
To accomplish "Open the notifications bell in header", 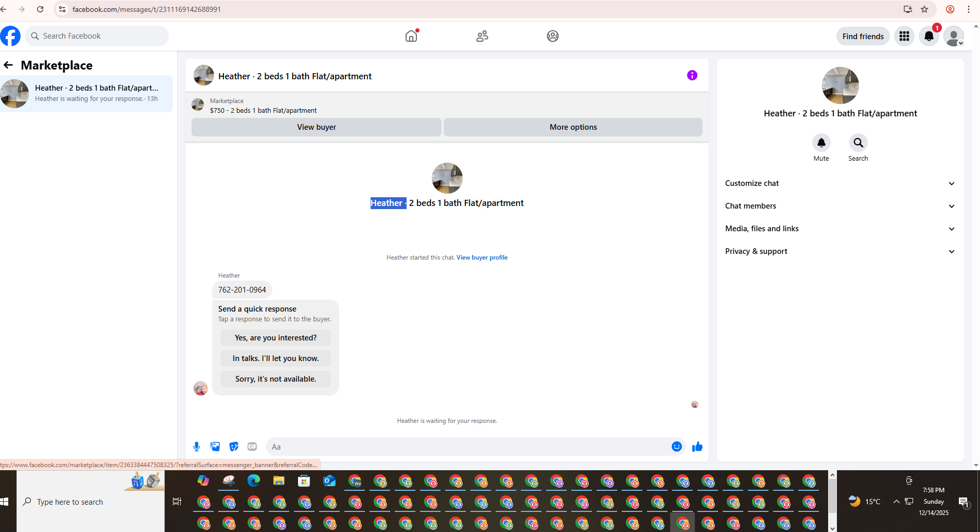I will click(x=929, y=36).
